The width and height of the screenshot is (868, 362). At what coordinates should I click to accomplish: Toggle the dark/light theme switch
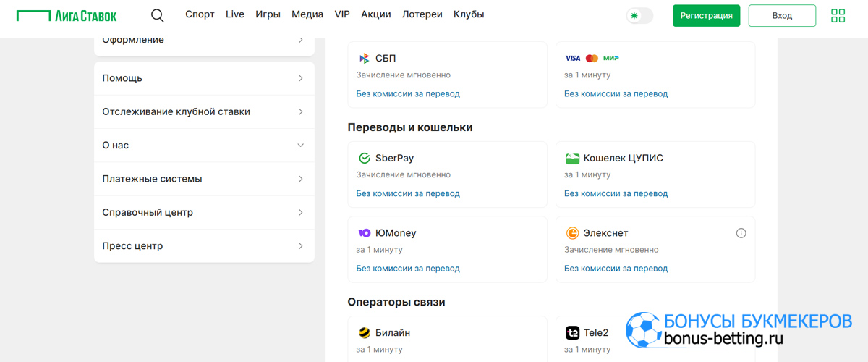coord(639,15)
